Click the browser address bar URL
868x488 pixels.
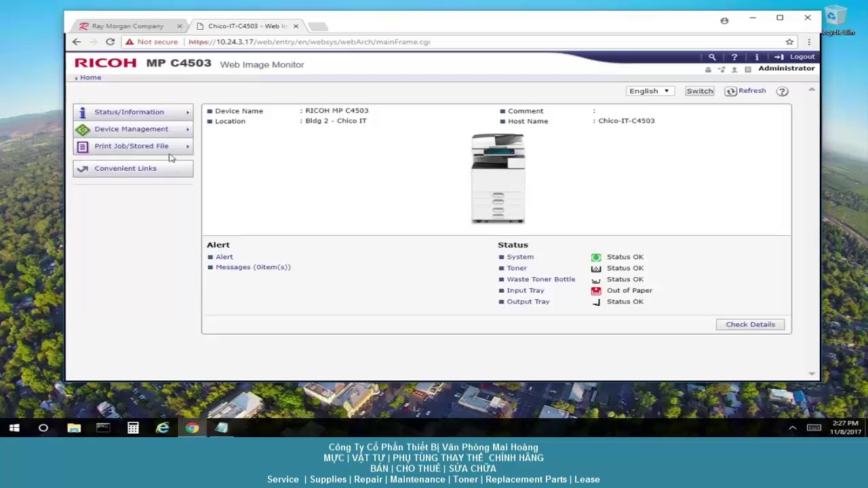click(x=309, y=42)
